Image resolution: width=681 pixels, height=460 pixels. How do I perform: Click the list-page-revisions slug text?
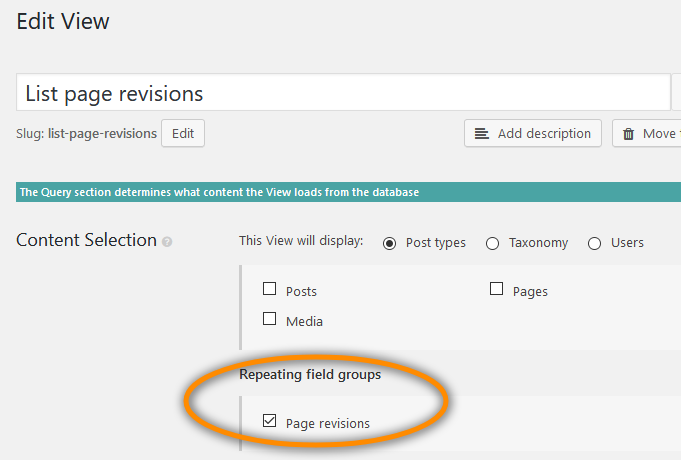tap(102, 133)
